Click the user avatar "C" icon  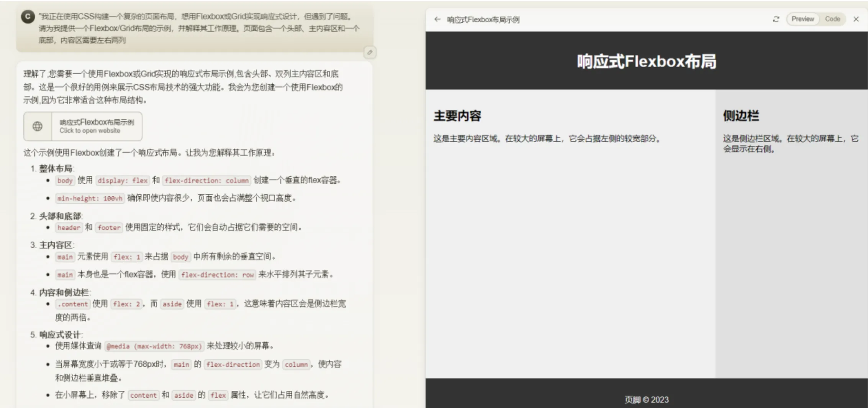28,16
